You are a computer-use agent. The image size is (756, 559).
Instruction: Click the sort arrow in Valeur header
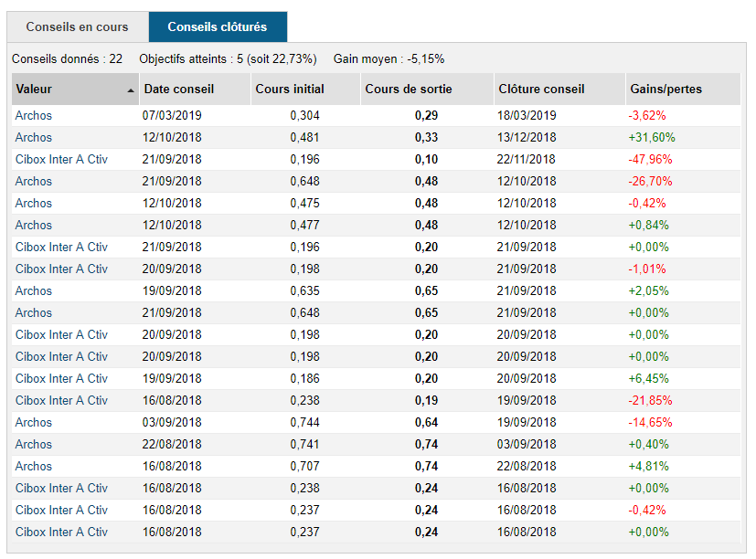coord(131,90)
